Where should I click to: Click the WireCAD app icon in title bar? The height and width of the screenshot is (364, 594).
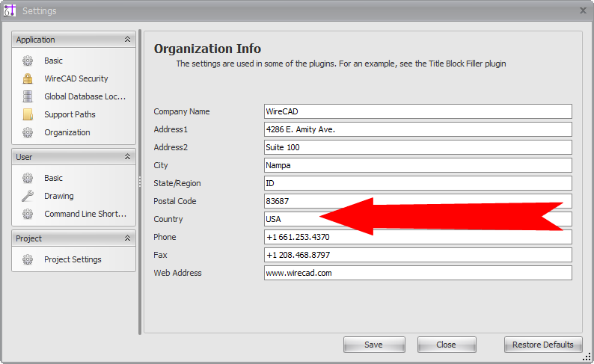coord(10,10)
